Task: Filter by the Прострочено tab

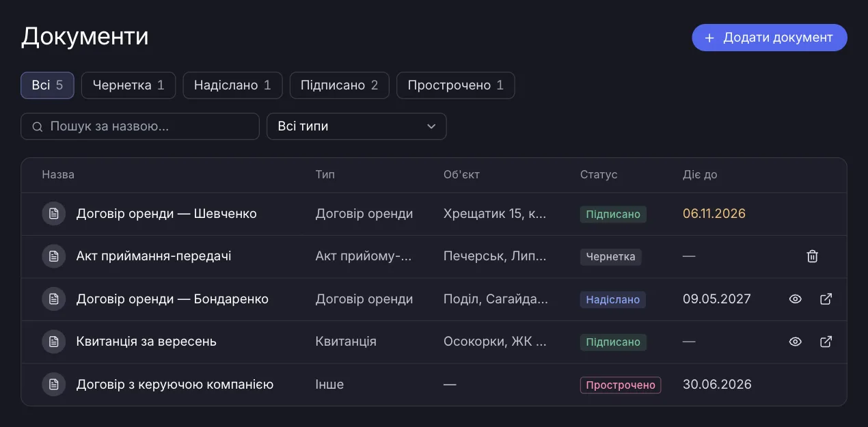Action: [x=456, y=85]
